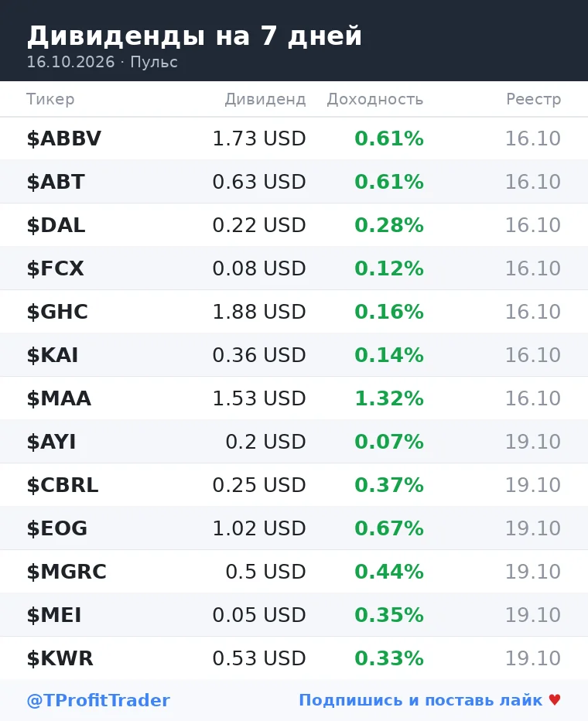The height and width of the screenshot is (721, 588).
Task: Click the 0.37% yield value
Action: [389, 485]
